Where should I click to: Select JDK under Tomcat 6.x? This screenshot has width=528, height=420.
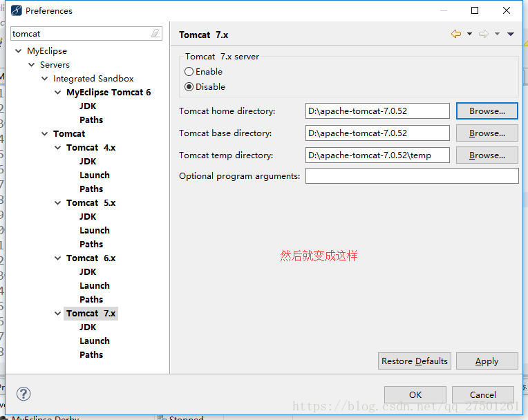pyautogui.click(x=88, y=272)
